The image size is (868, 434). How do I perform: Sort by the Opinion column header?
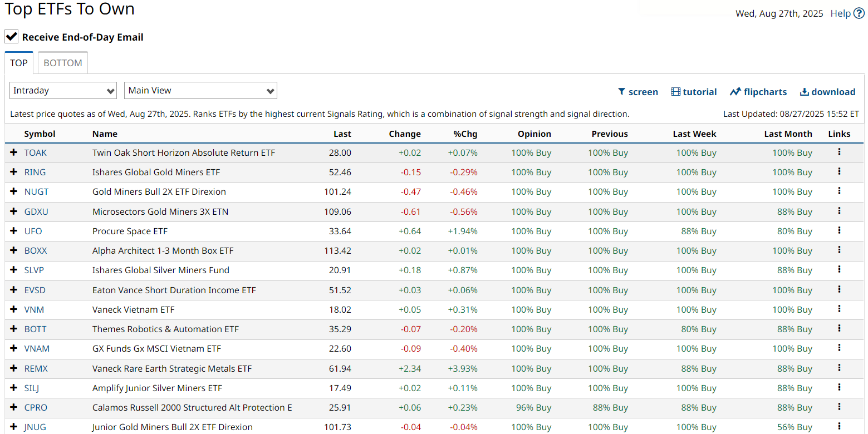point(534,134)
